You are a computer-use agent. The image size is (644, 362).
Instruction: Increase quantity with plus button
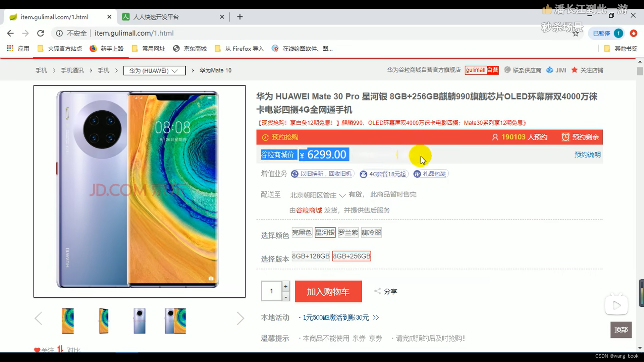(286, 286)
